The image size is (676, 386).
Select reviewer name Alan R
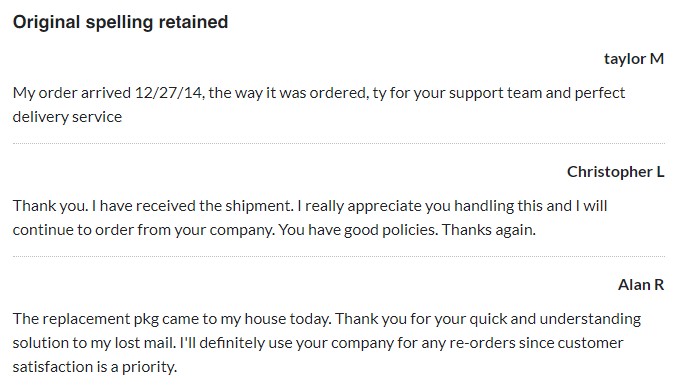pyautogui.click(x=641, y=285)
